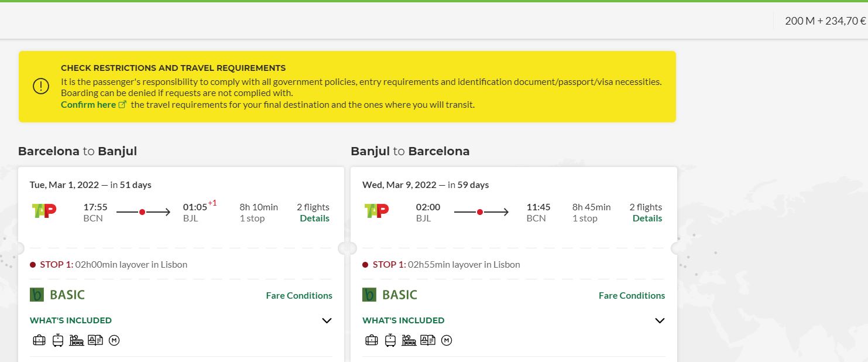The image size is (868, 362).
Task: Click external-link icon beside Confirm here
Action: coord(122,105)
